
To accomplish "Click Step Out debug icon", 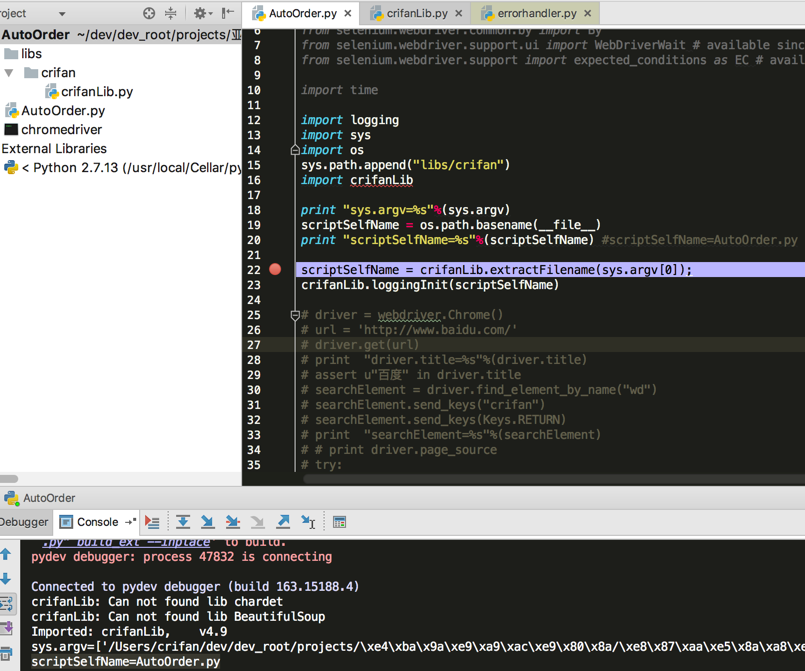I will pos(283,522).
